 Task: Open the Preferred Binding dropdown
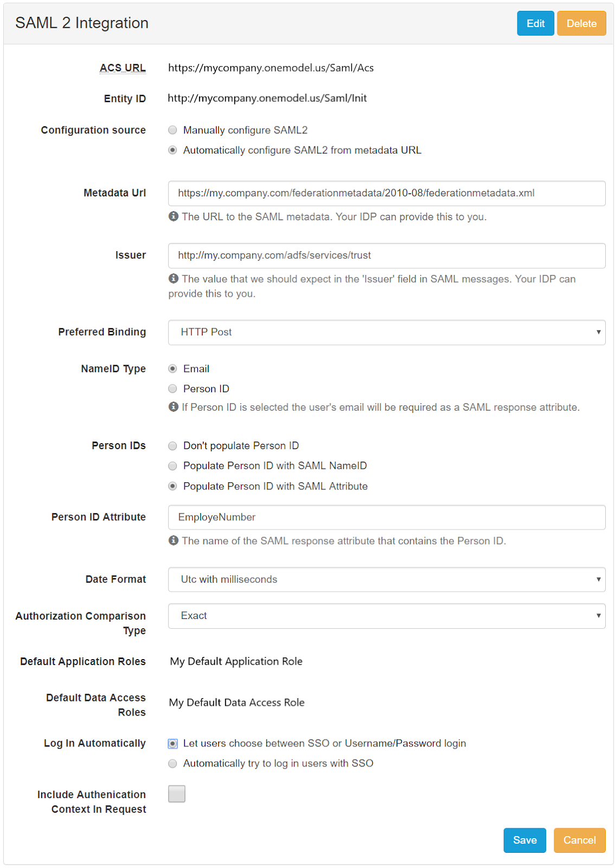coord(386,332)
